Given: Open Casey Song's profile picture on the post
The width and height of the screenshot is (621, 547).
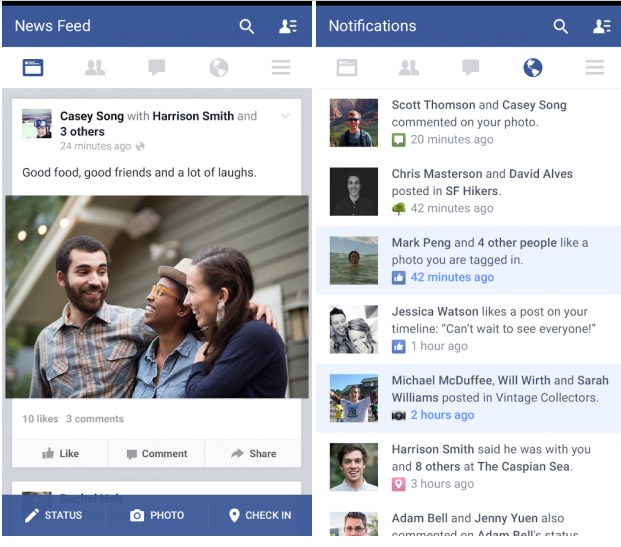Looking at the screenshot, I should pos(37,124).
